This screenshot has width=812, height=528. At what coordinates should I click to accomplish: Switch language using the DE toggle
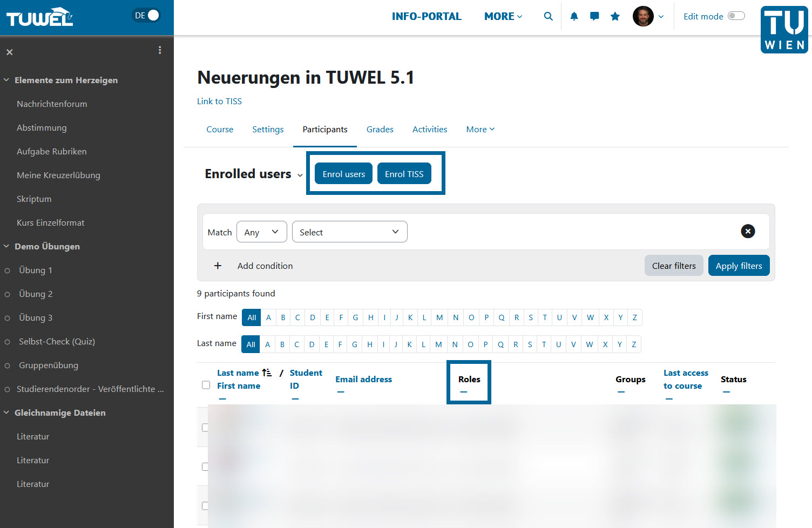(146, 15)
